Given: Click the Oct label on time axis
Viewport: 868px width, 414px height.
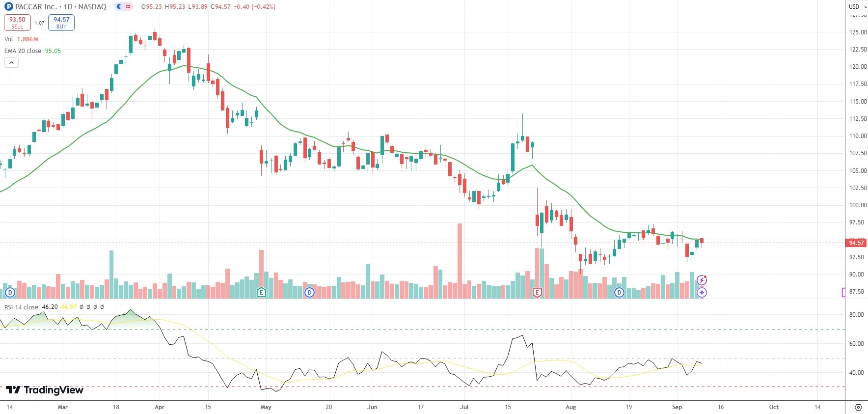Looking at the screenshot, I should point(774,407).
